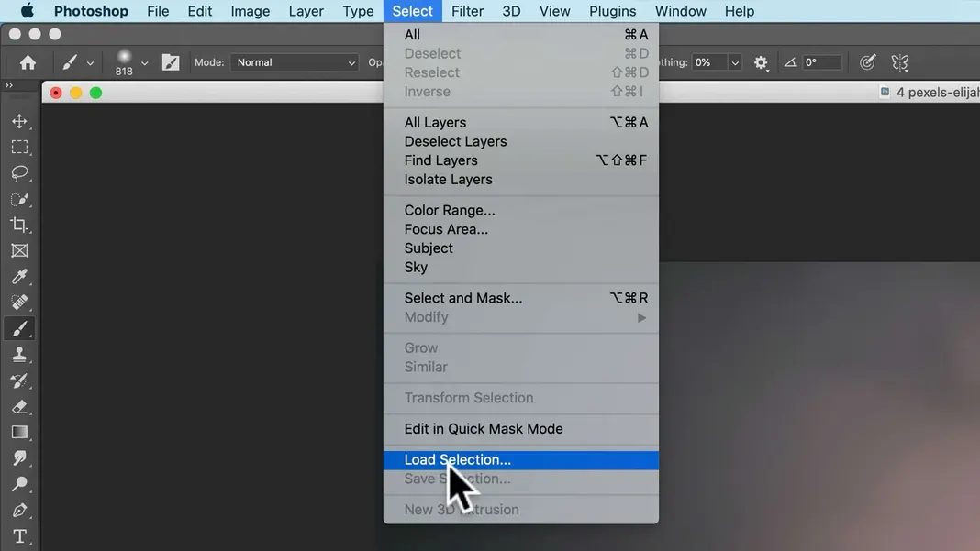980x551 pixels.
Task: Select the Dodge tool
Action: click(19, 484)
